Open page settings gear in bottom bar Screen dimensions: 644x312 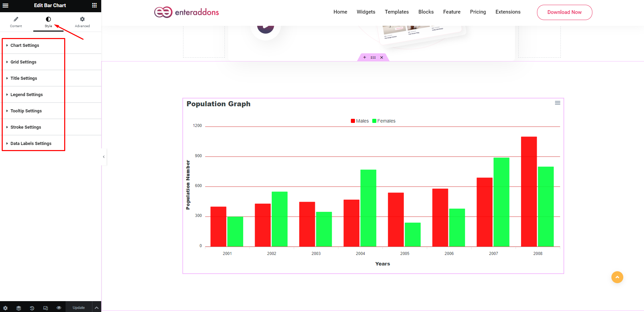[5, 308]
